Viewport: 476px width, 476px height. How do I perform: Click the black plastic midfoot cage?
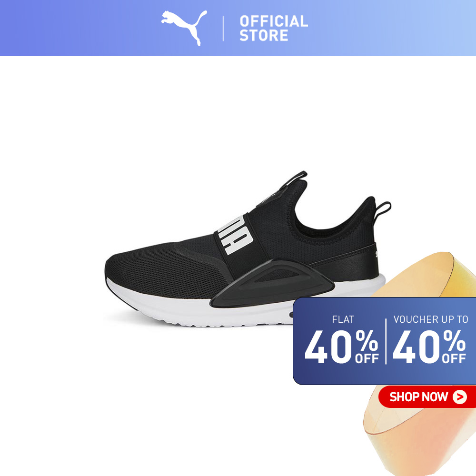(x=272, y=284)
